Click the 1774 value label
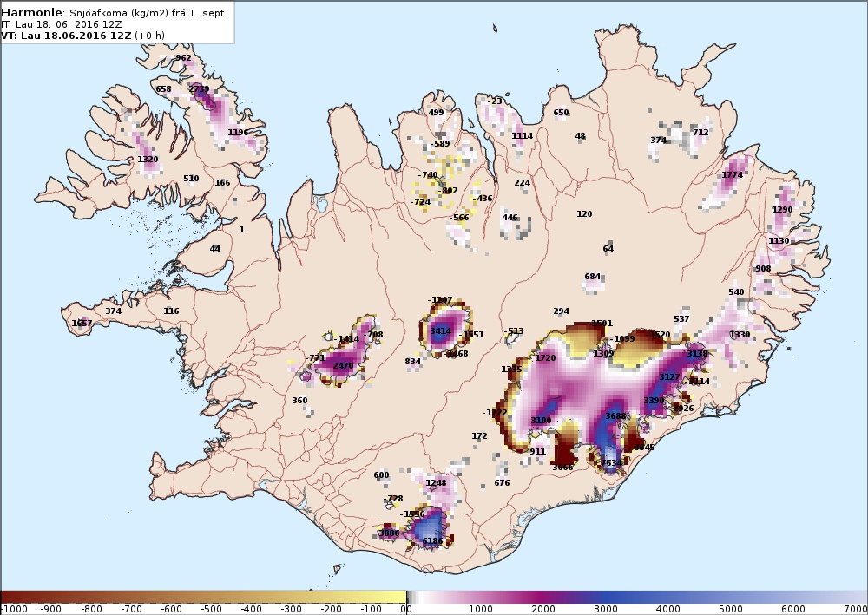Viewport: 868px width, 615px height. pos(733,174)
